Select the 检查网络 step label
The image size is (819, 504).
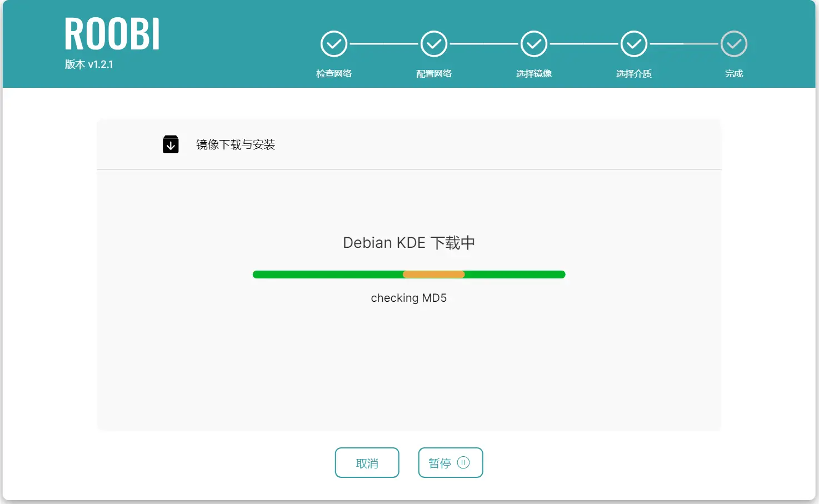tap(334, 73)
